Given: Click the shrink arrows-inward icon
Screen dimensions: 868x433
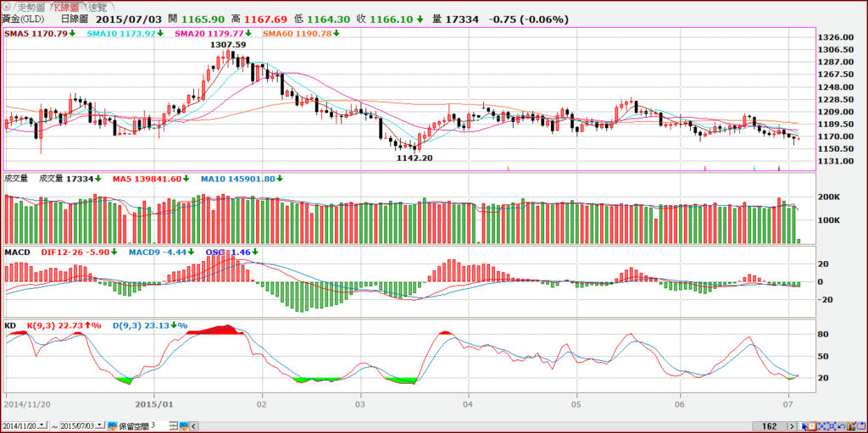Looking at the screenshot, I should coord(821,426).
